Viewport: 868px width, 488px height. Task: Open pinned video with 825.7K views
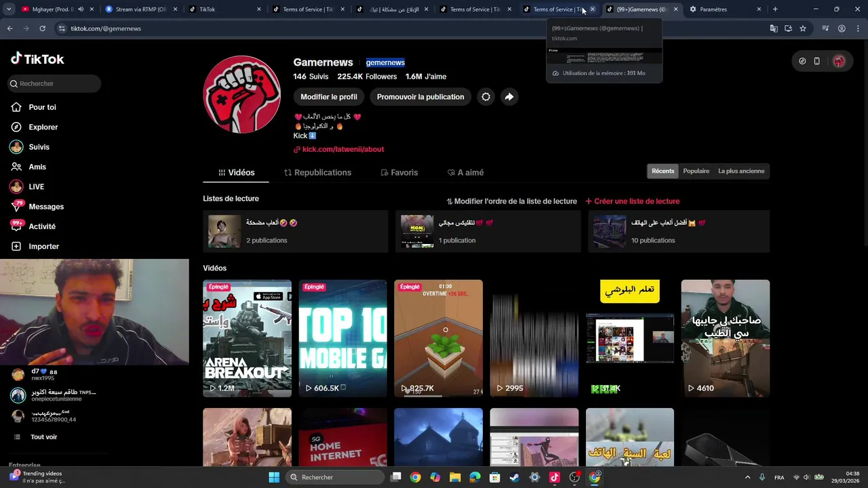(439, 338)
